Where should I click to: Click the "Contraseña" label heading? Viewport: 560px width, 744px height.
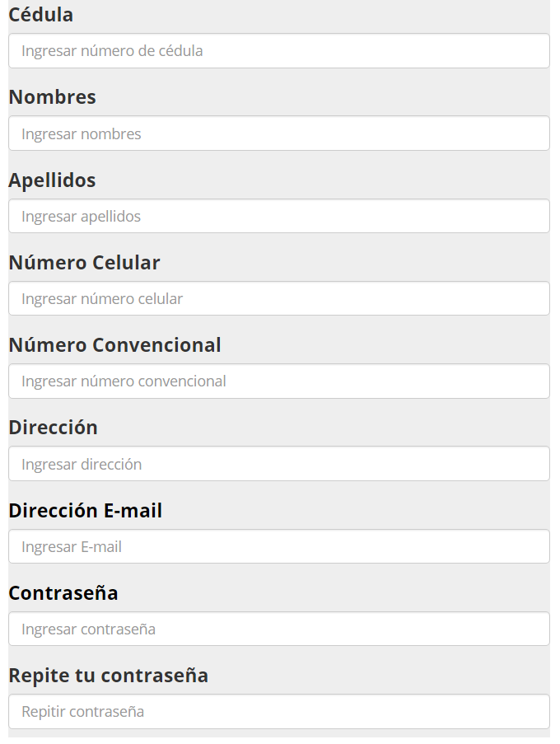63,593
